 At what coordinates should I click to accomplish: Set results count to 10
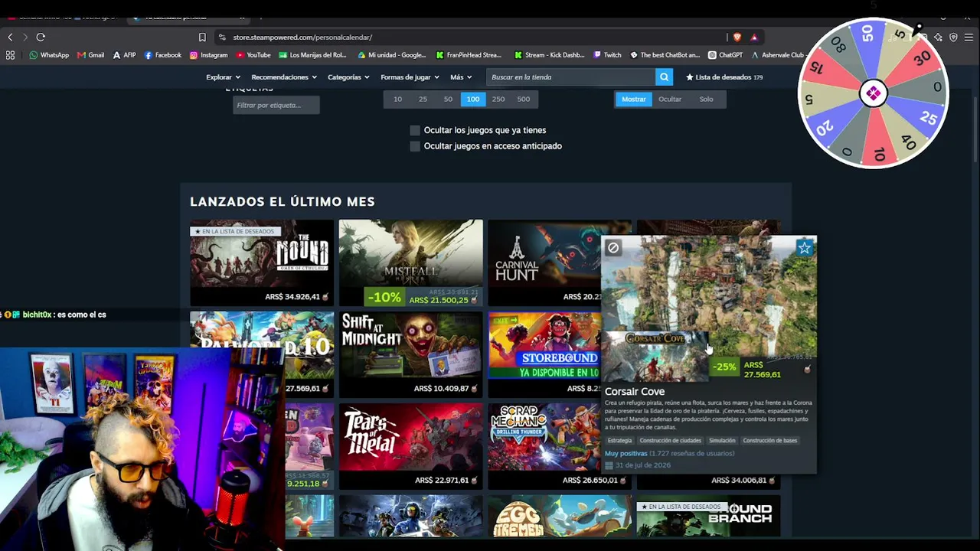[x=397, y=99]
